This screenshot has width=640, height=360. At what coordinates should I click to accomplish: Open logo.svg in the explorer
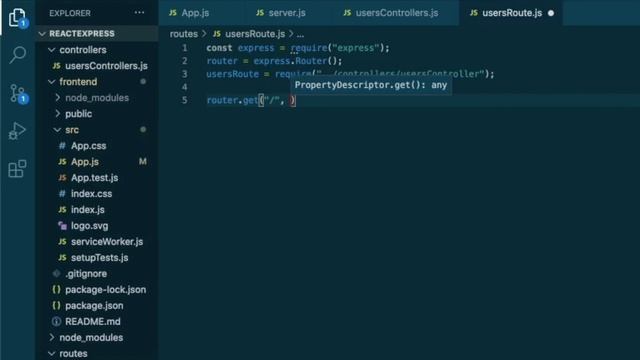[89, 226]
